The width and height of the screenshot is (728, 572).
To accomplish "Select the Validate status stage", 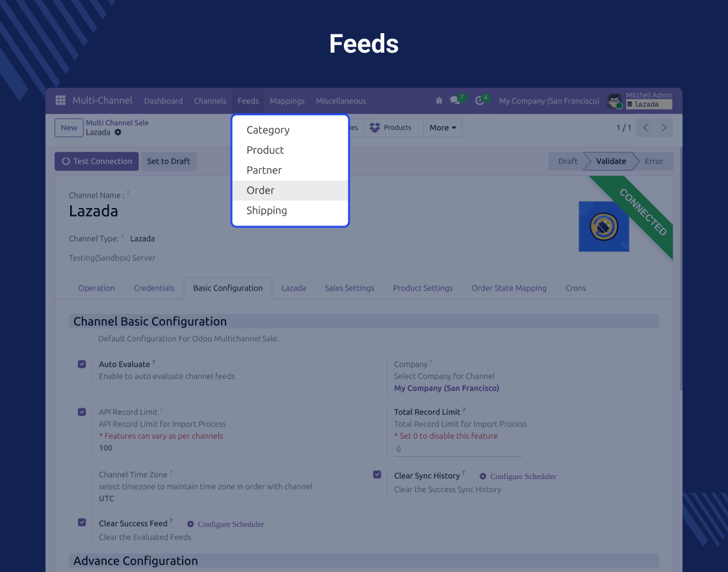I will pos(610,161).
